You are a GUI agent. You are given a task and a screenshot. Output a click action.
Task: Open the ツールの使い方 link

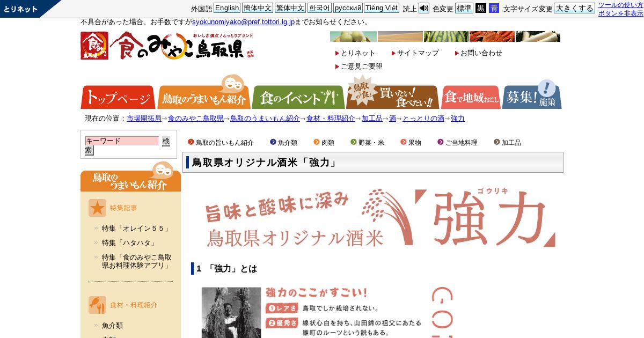[x=620, y=5]
